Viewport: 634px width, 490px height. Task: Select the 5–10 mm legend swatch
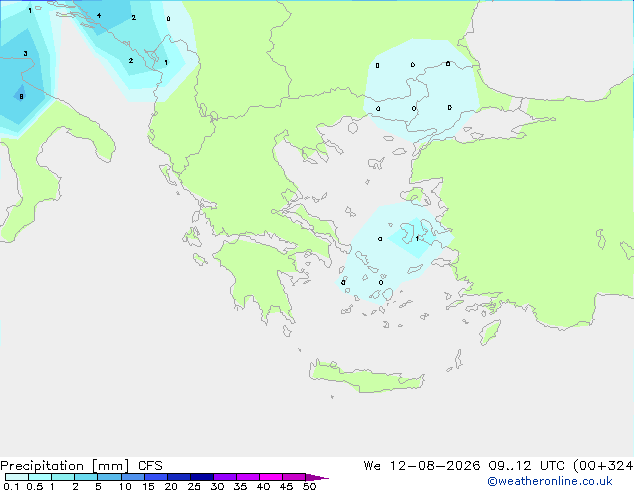click(109, 477)
